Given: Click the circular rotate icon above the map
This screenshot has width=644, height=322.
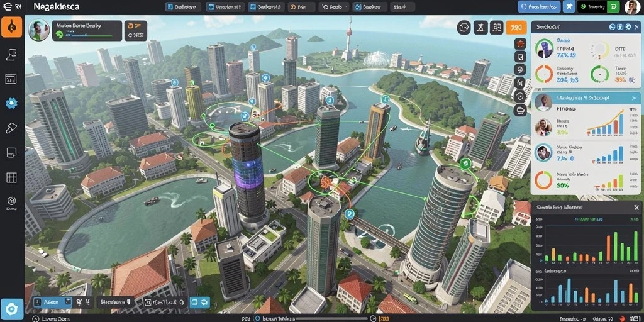Looking at the screenshot, I should tap(464, 28).
